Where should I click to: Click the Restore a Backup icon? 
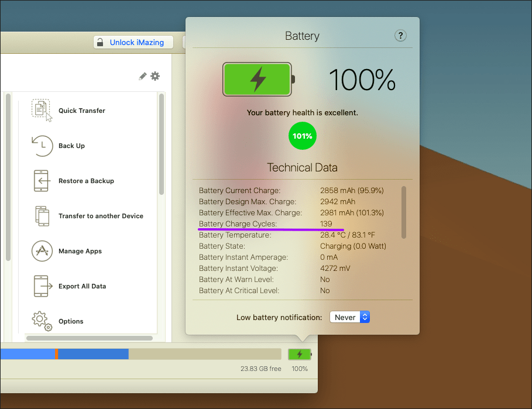click(42, 181)
